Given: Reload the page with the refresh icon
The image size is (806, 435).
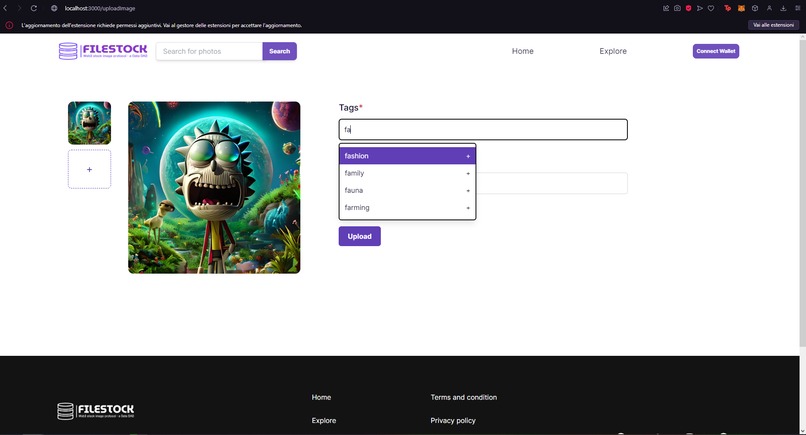Looking at the screenshot, I should coord(33,8).
